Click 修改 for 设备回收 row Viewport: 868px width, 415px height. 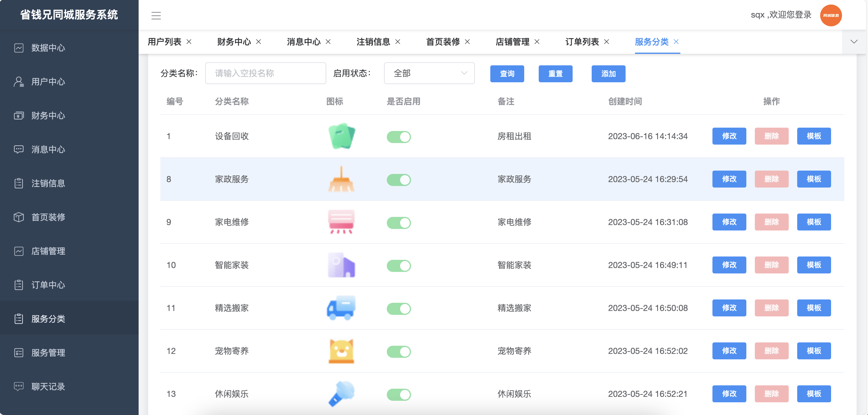[x=729, y=136]
